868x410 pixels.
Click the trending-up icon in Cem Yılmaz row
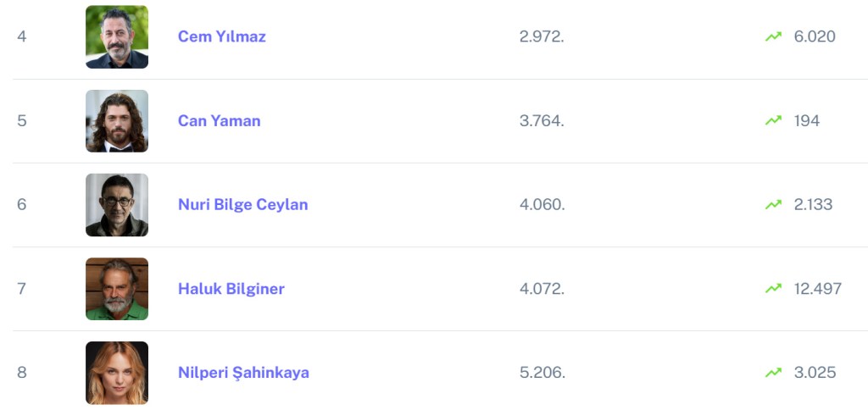point(773,36)
